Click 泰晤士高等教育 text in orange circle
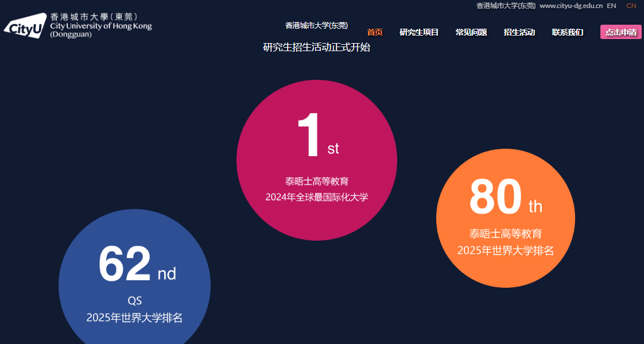Image resolution: width=644 pixels, height=344 pixels. (x=506, y=234)
